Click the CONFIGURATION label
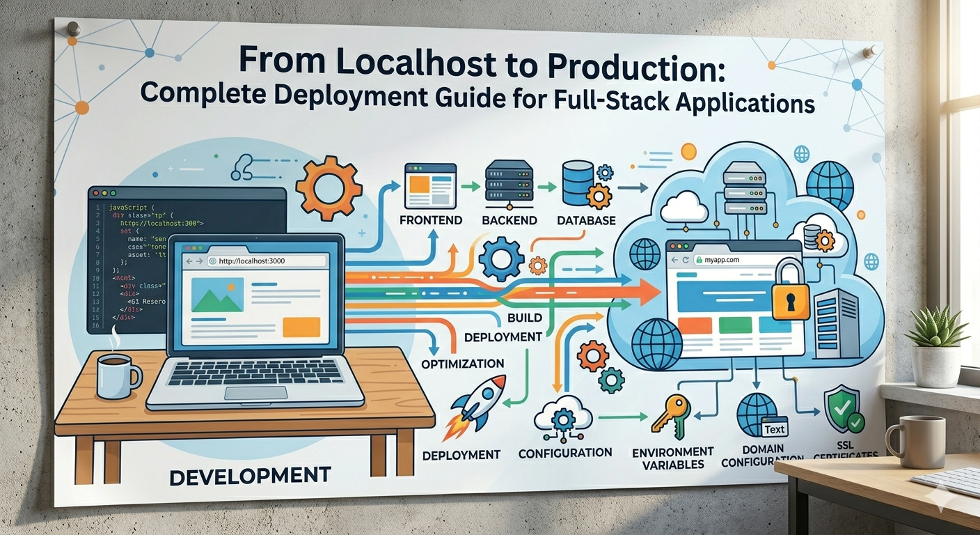 pyautogui.click(x=565, y=453)
